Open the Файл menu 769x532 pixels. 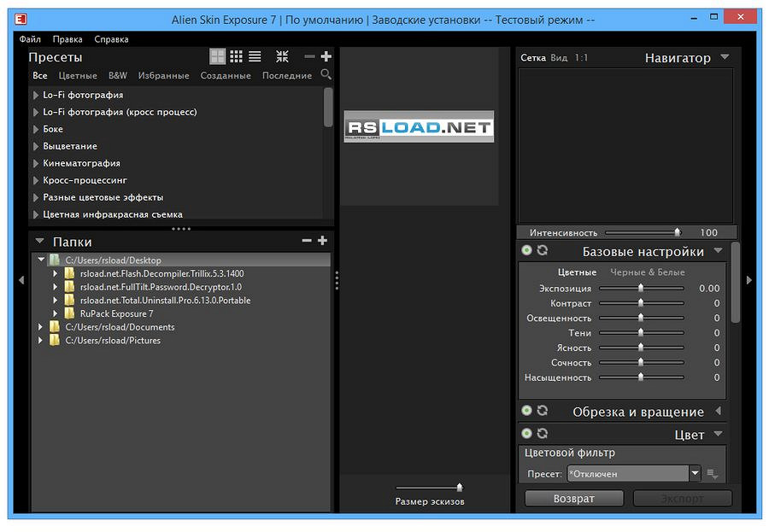coord(30,39)
